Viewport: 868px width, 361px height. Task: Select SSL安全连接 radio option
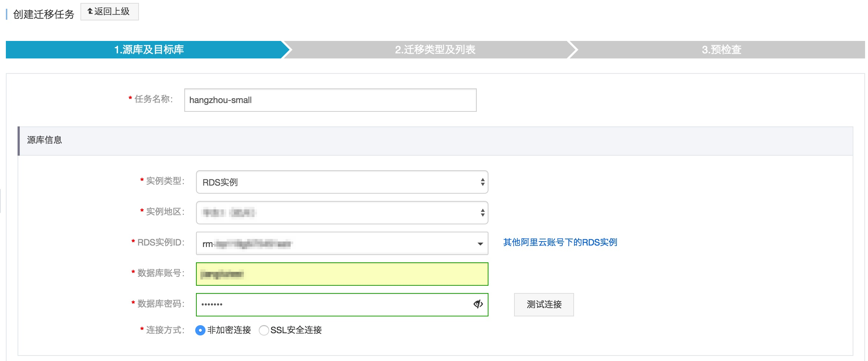pos(264,330)
